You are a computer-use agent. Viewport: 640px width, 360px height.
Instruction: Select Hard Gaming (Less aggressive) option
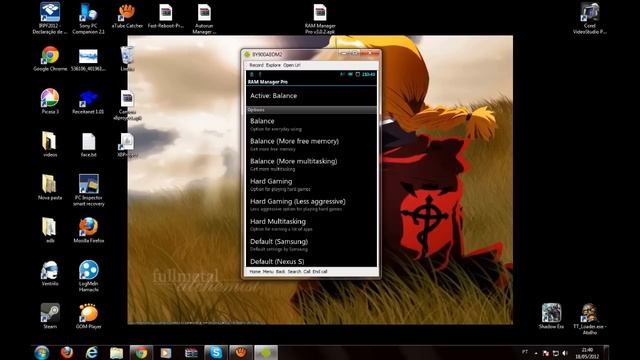pyautogui.click(x=311, y=204)
